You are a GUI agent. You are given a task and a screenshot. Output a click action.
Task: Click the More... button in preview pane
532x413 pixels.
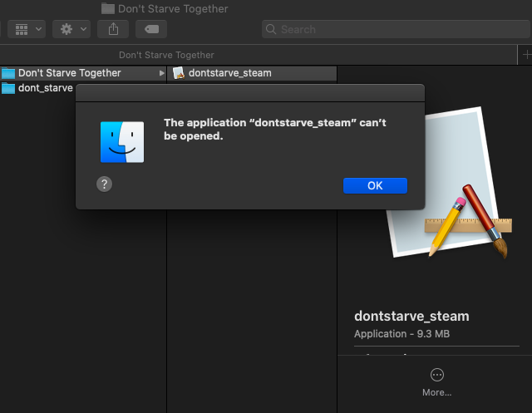coord(436,382)
